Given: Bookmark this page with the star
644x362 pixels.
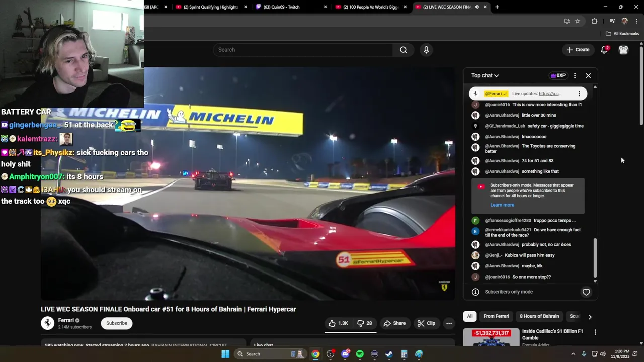Looking at the screenshot, I should pyautogui.click(x=578, y=21).
